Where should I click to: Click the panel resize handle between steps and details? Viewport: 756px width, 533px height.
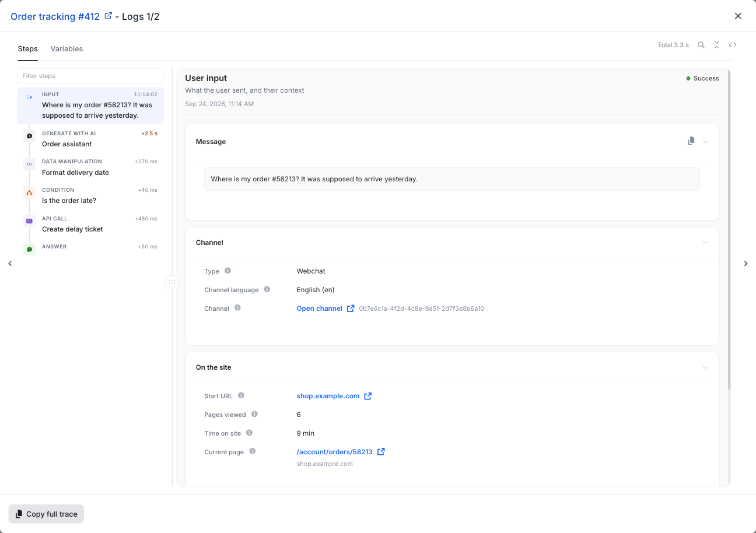(171, 282)
